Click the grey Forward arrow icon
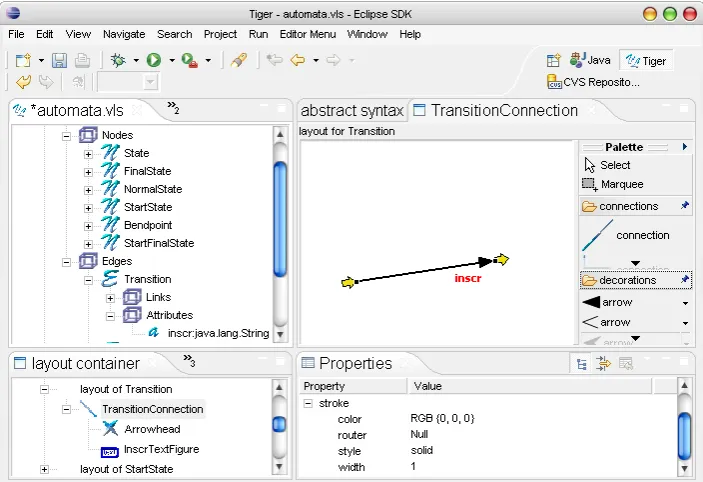Image resolution: width=703 pixels, height=482 pixels. click(333, 60)
